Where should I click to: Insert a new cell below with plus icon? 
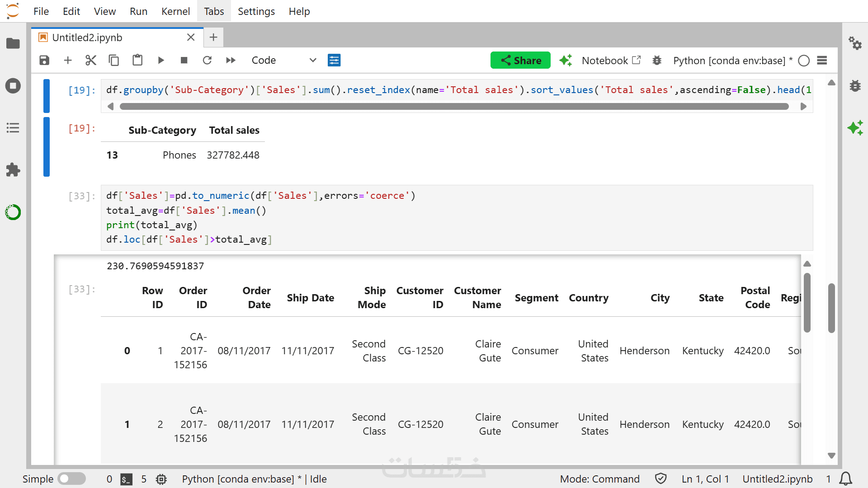[x=68, y=60]
